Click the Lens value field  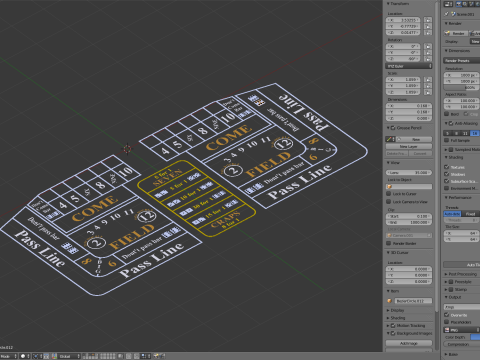pos(409,172)
